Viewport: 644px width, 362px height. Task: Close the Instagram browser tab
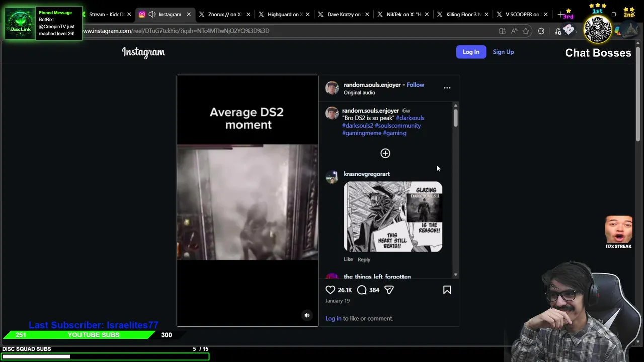(x=189, y=14)
